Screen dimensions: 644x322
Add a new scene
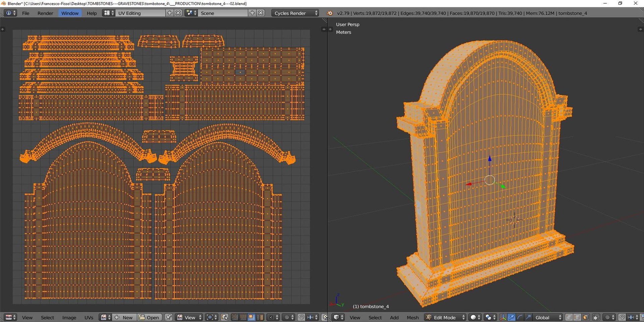pyautogui.click(x=252, y=13)
